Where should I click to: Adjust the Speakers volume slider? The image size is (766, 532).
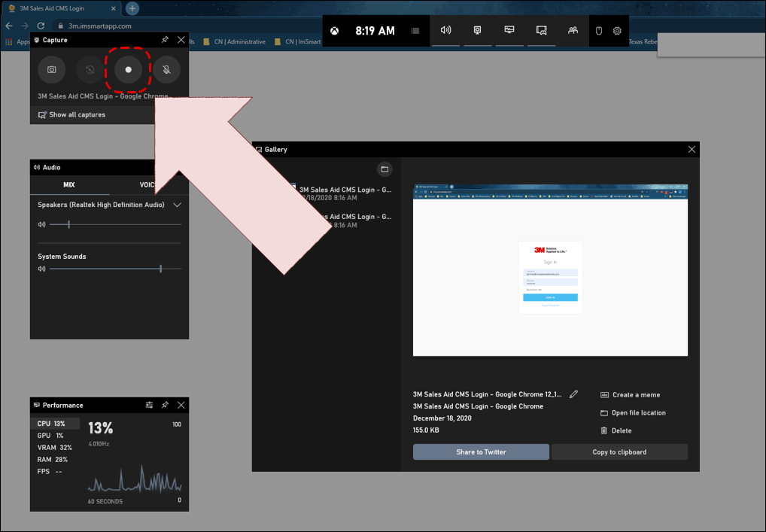(x=115, y=225)
